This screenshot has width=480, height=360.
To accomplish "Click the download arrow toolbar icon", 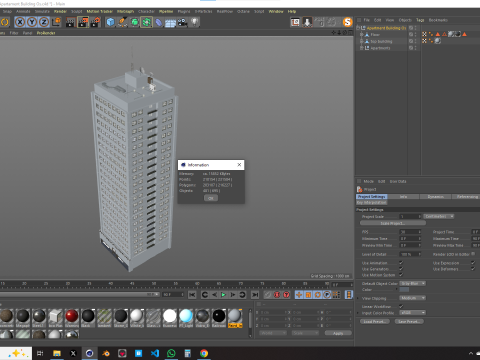I will tap(307, 22).
